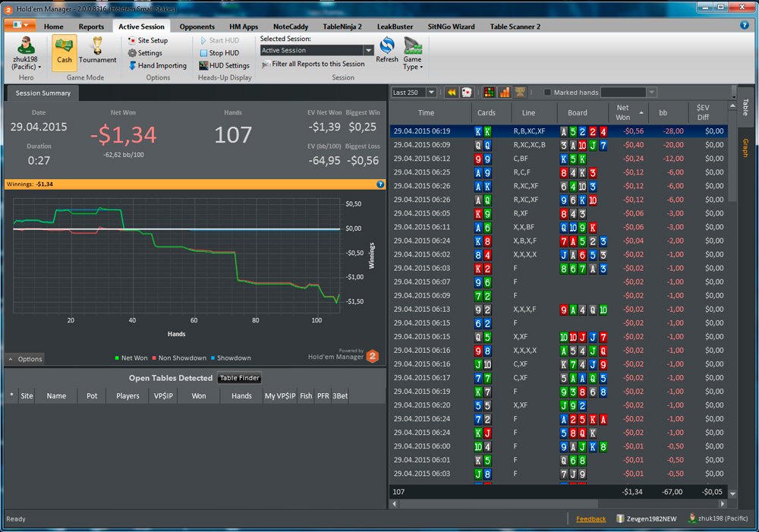Toggle Non Showdown legend entry

(x=179, y=357)
